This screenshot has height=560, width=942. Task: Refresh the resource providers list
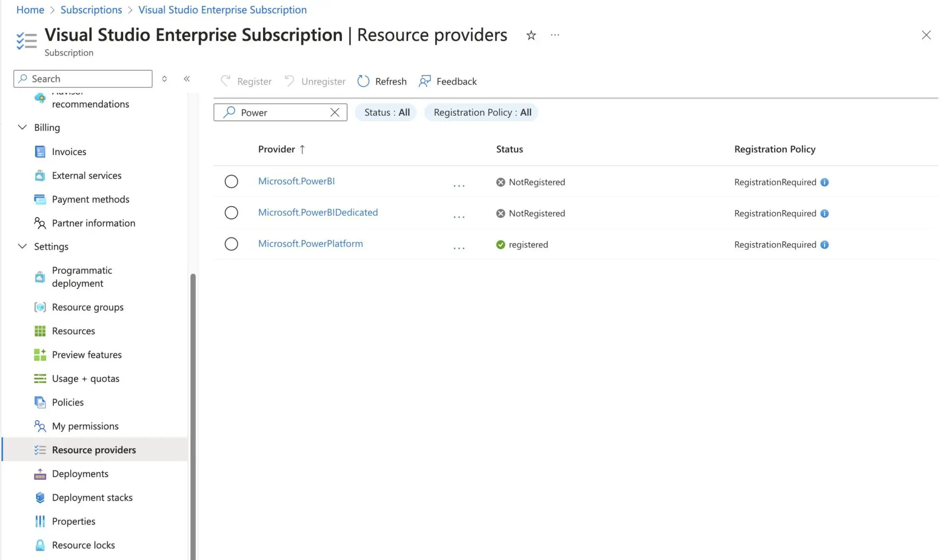(x=382, y=81)
